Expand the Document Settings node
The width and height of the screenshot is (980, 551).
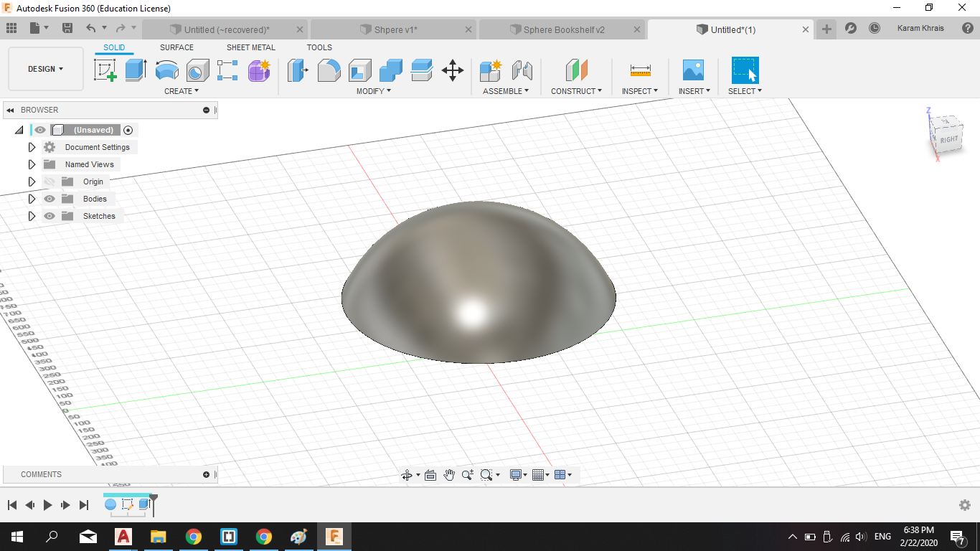[32, 147]
